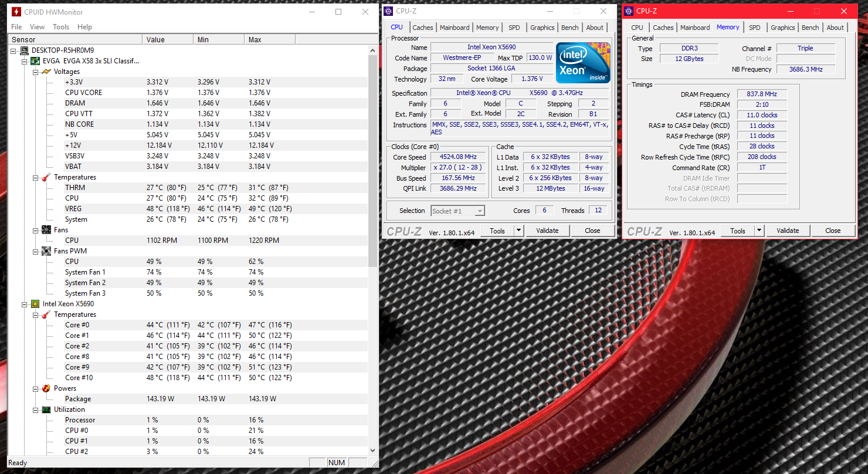The image size is (868, 474).
Task: Collapse the DESKTOP-R5HR0M9 tree node
Action: pos(14,50)
